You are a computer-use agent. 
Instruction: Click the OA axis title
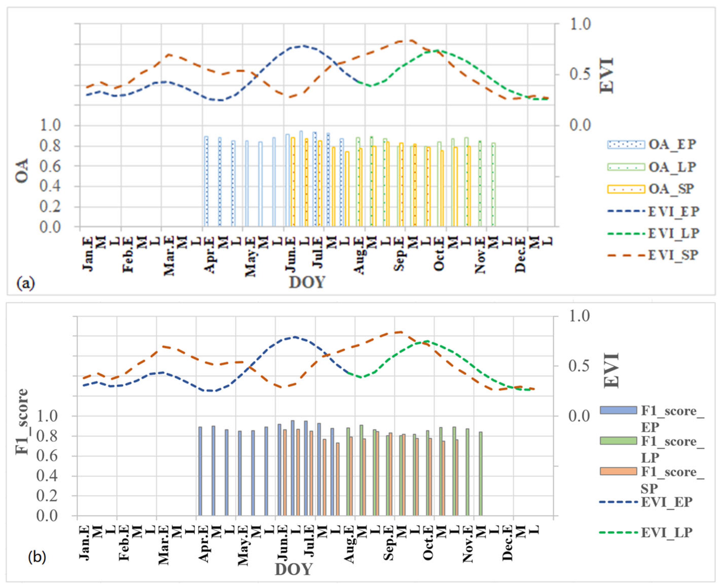[22, 171]
